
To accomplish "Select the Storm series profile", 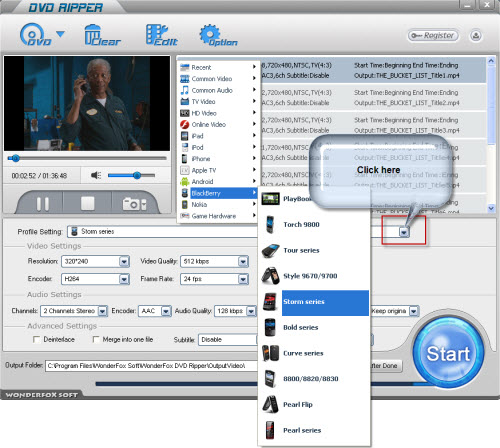I will 314,302.
